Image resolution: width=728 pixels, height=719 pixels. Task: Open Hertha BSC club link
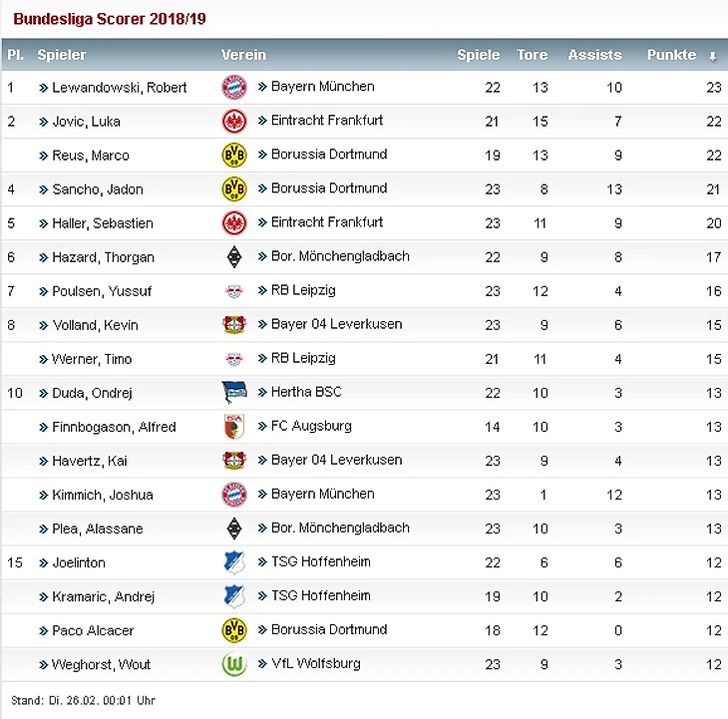point(305,392)
